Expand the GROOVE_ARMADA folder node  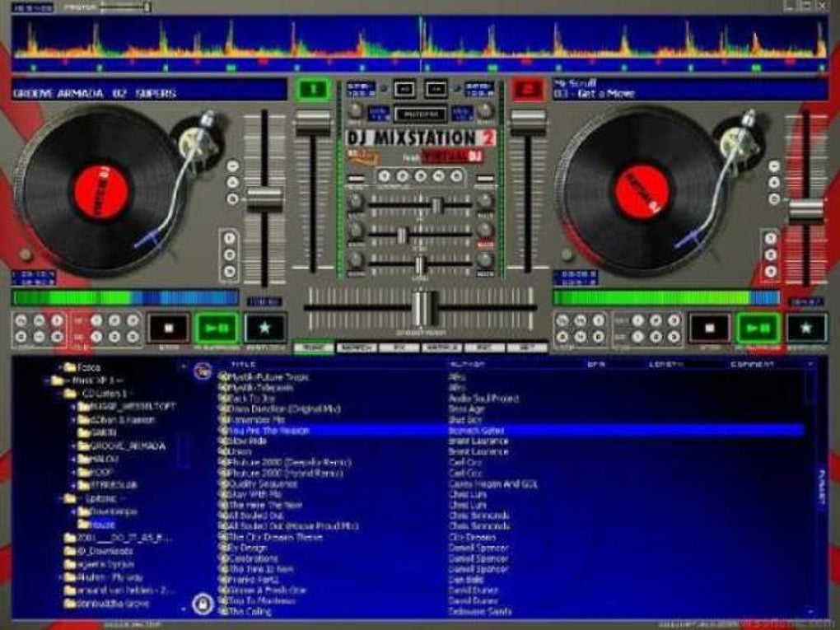click(73, 446)
